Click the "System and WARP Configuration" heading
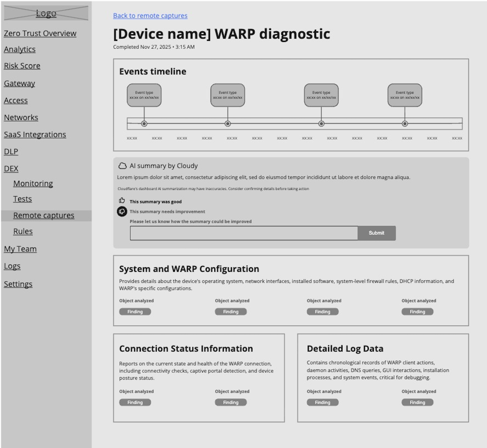 click(x=189, y=269)
